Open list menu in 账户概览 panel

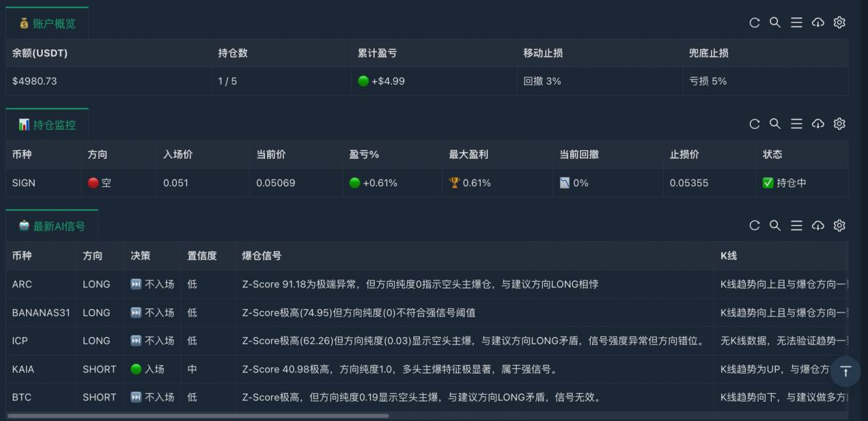tap(797, 23)
